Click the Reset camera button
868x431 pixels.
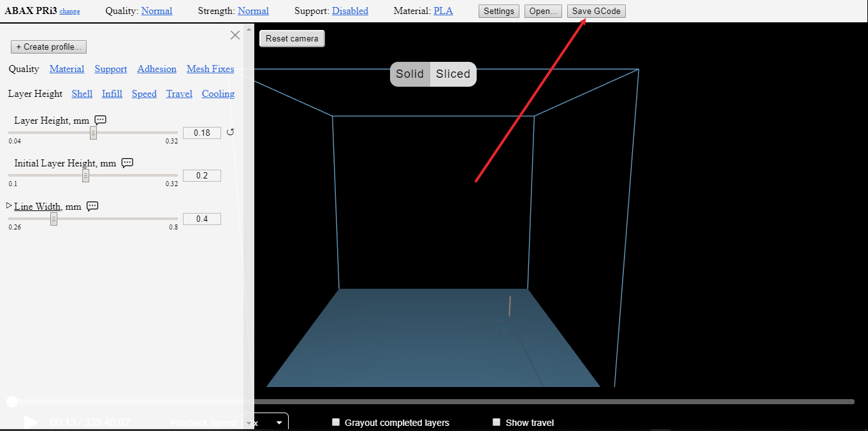(292, 38)
